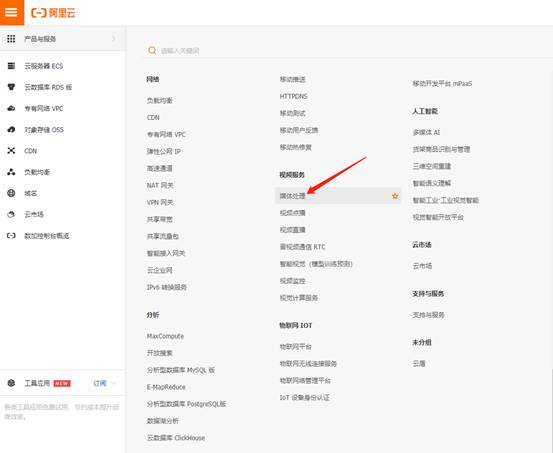Open 物联网络管理平台
The height and width of the screenshot is (453, 553).
305,380
